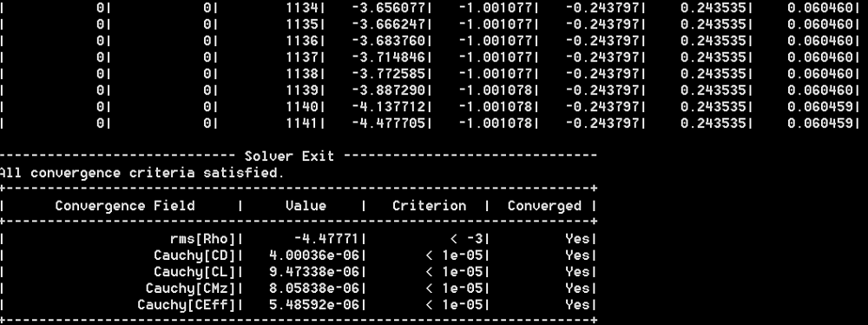The image size is (868, 325).
Task: Click residual value -3.887290
Action: 389,90
